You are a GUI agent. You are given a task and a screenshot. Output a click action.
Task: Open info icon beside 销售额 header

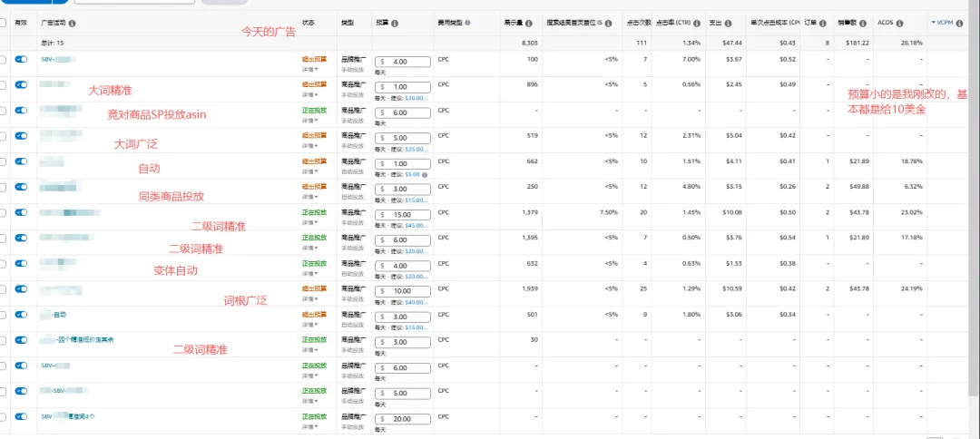pyautogui.click(x=863, y=24)
